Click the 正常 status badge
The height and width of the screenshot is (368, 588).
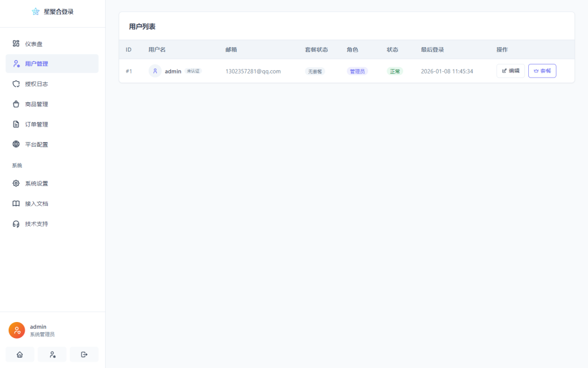coord(394,71)
